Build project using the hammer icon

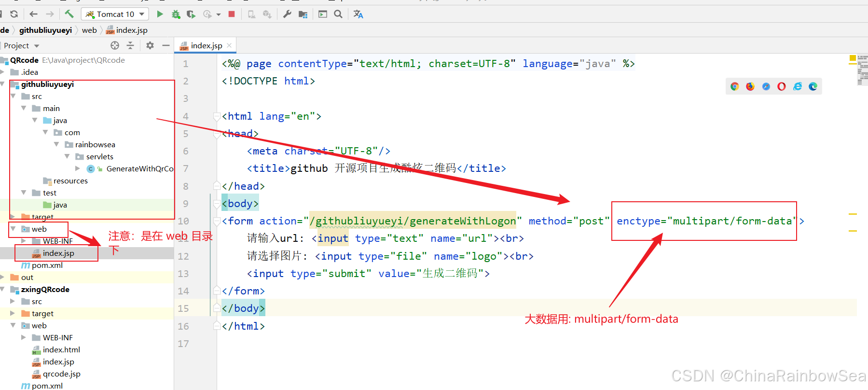[x=69, y=14]
